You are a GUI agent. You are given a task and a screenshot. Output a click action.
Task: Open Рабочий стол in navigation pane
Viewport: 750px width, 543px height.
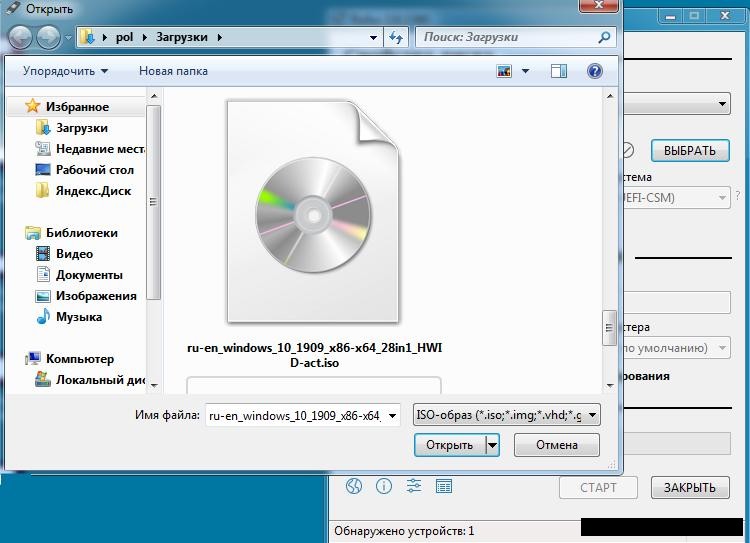pyautogui.click(x=85, y=170)
